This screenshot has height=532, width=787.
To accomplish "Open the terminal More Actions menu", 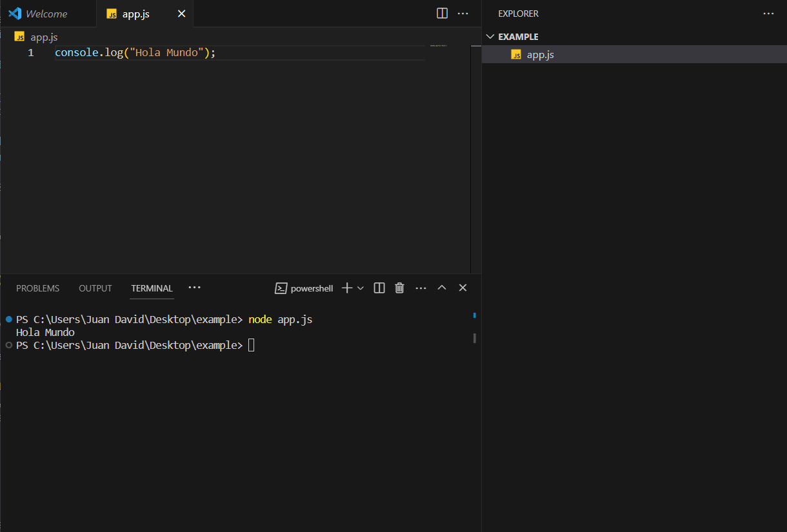I will coord(421,288).
